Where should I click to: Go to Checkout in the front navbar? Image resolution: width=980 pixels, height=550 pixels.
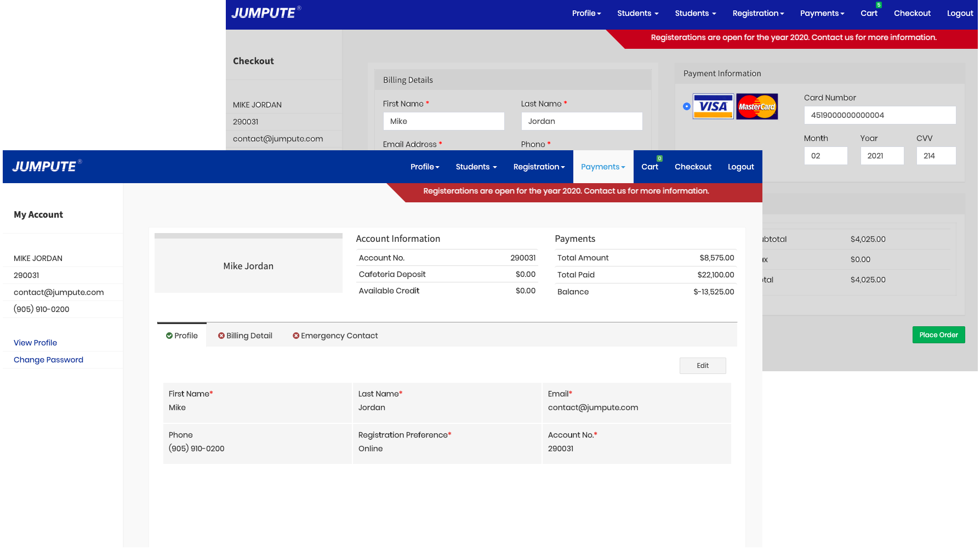click(693, 167)
